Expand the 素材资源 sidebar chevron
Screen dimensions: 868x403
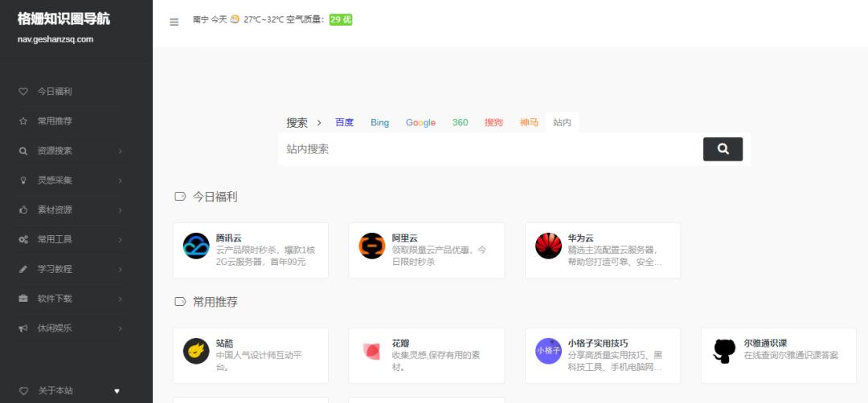click(120, 210)
